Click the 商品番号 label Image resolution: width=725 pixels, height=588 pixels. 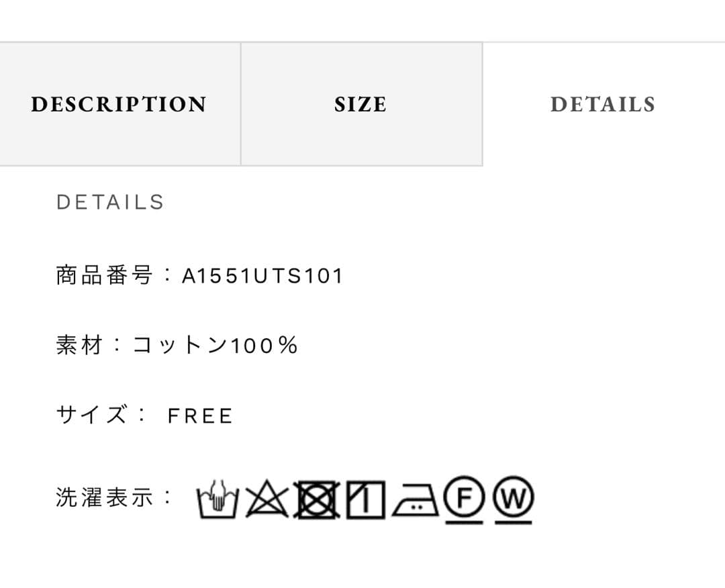click(105, 276)
